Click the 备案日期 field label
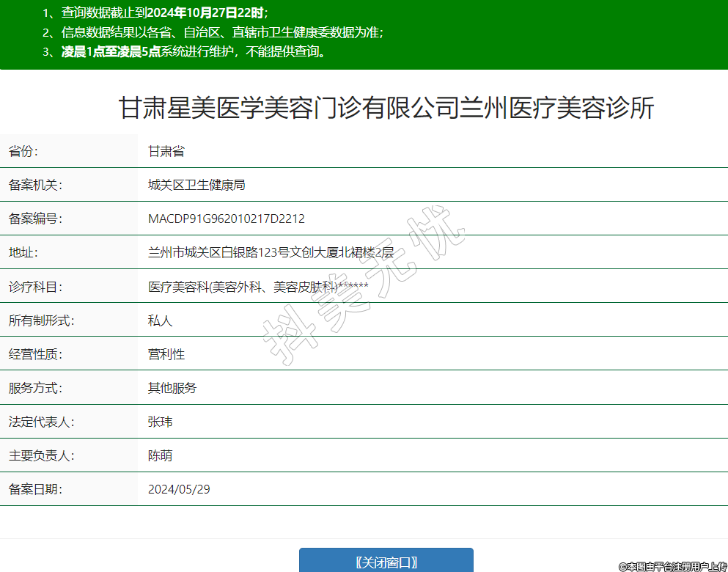The width and height of the screenshot is (728, 572). tap(35, 489)
